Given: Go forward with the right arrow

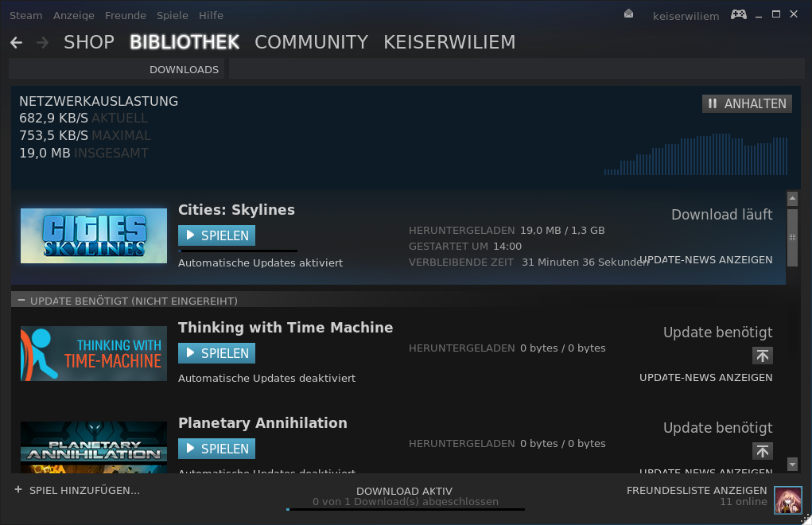Looking at the screenshot, I should coord(42,42).
